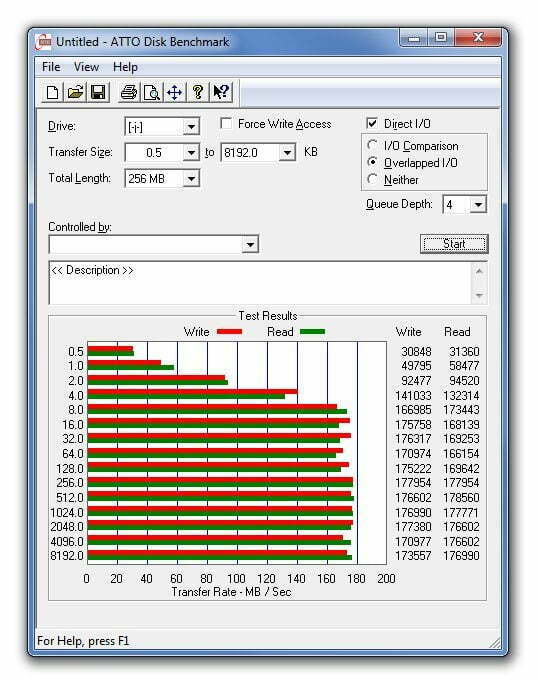
Task: Open the Queue Depth dropdown
Action: click(478, 204)
